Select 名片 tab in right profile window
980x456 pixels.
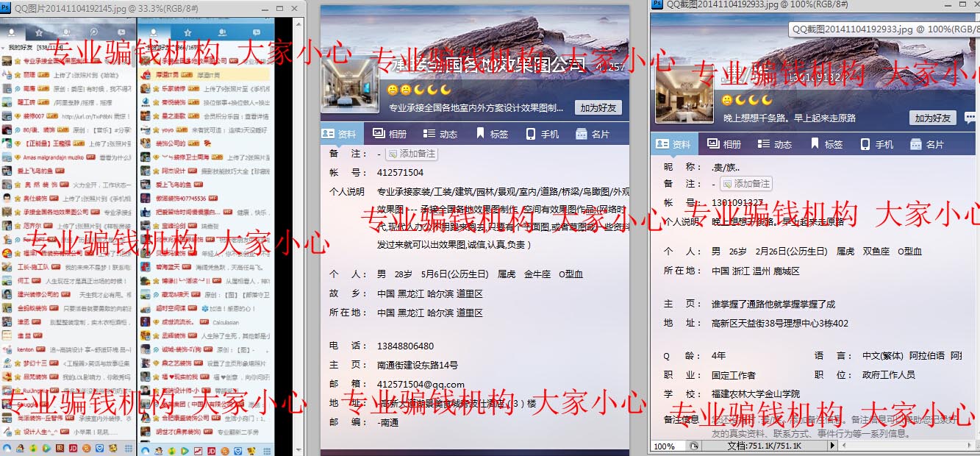pos(927,144)
